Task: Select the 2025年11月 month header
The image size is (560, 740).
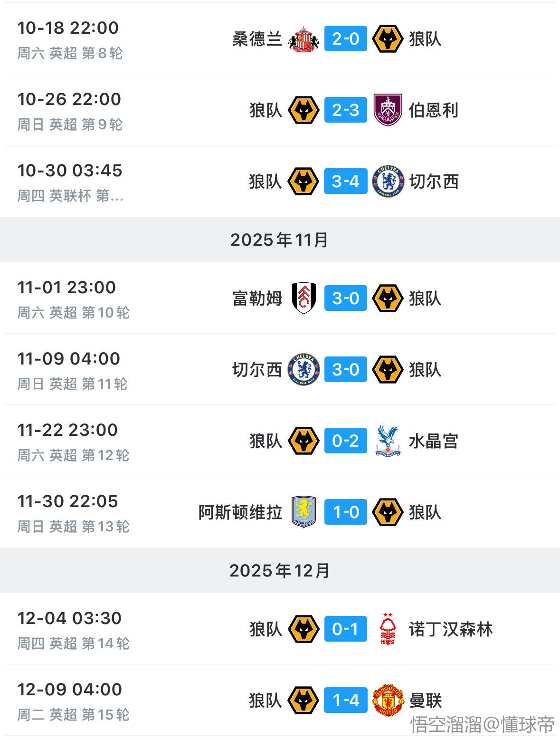Action: (x=279, y=240)
